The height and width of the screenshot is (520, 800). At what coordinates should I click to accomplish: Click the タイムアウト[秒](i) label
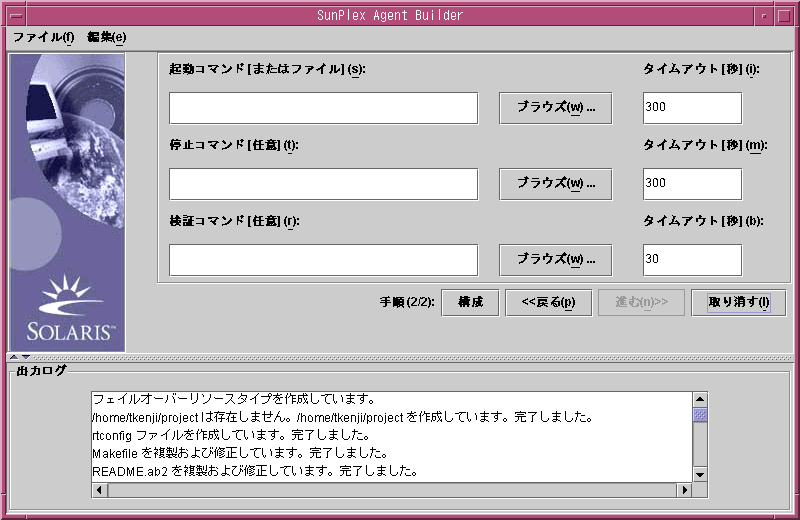[x=701, y=69]
